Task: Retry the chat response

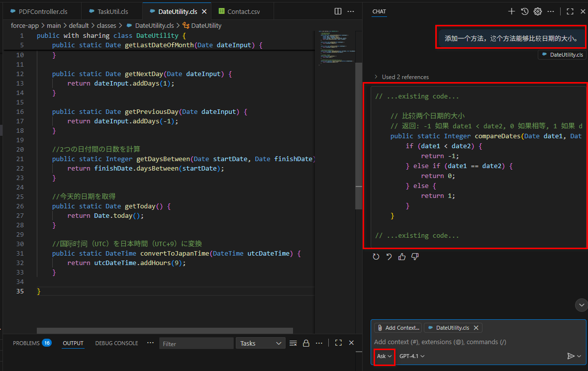Action: (376, 257)
